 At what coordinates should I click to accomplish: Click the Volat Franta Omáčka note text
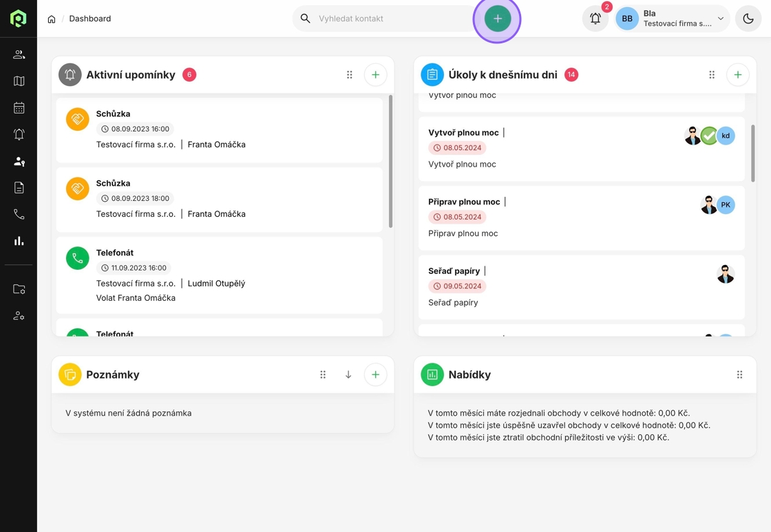[x=136, y=298]
